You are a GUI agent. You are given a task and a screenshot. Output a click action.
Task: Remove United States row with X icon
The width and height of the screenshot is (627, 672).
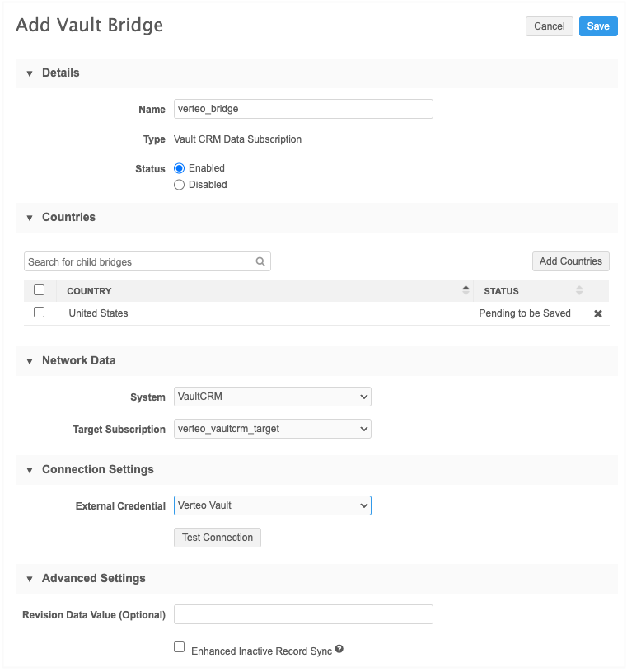(598, 314)
